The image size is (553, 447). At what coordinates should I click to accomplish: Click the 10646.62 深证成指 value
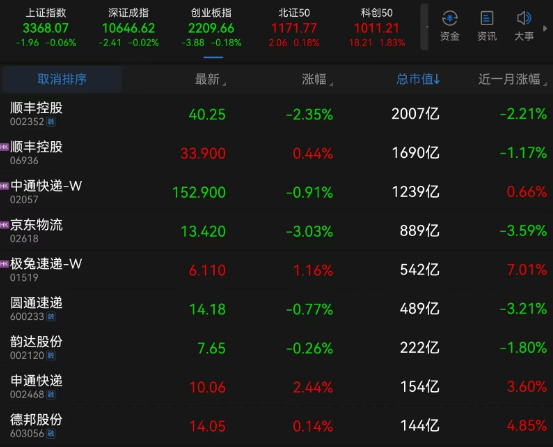[128, 28]
